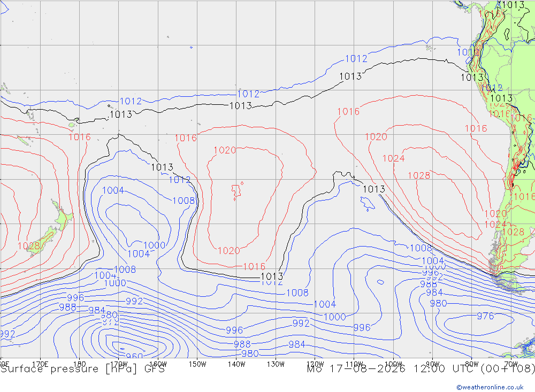Click the red 1016 label beside 110W
This screenshot has width=535, height=392.
[348, 112]
